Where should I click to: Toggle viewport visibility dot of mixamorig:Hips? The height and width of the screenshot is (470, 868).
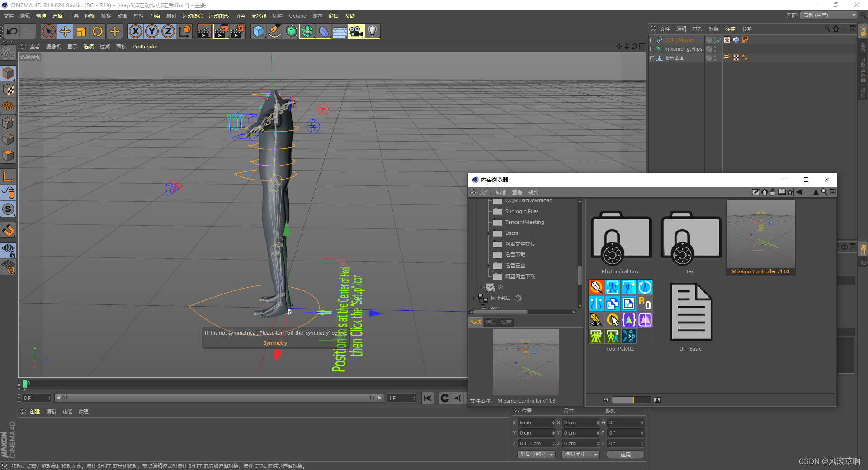click(x=715, y=47)
